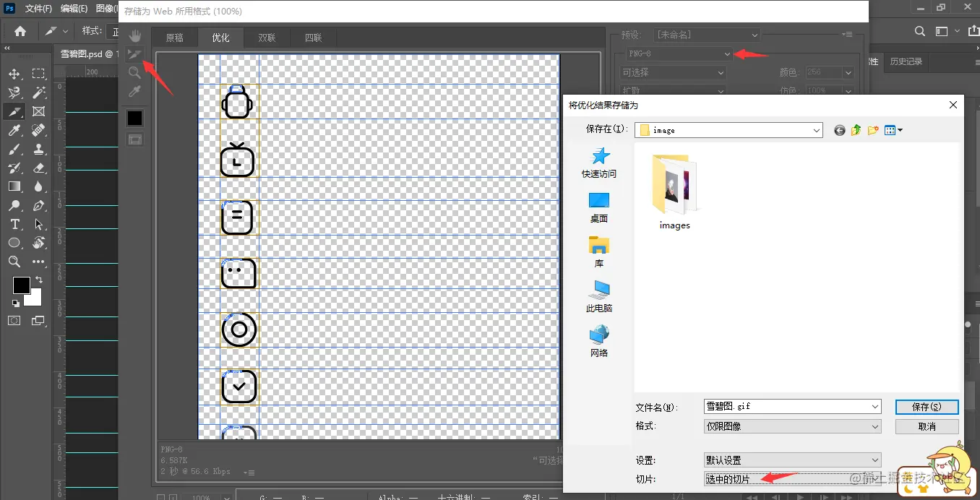Go up one folder level
Screen dimensions: 980x500
(856, 130)
